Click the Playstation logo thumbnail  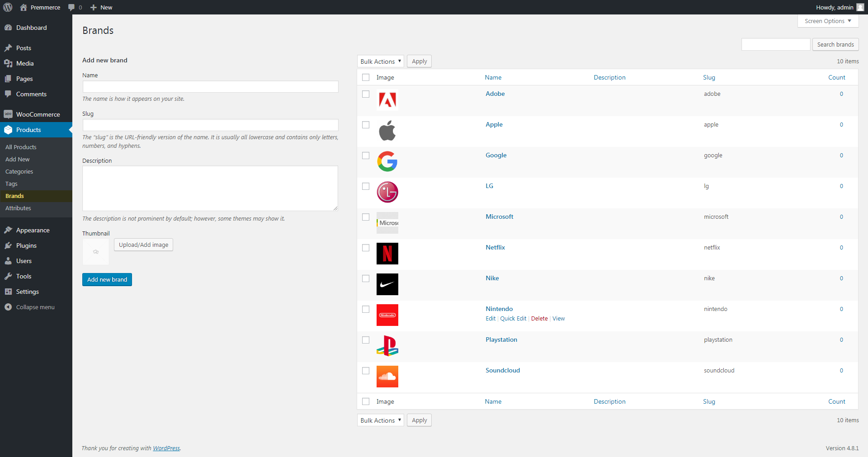(387, 346)
